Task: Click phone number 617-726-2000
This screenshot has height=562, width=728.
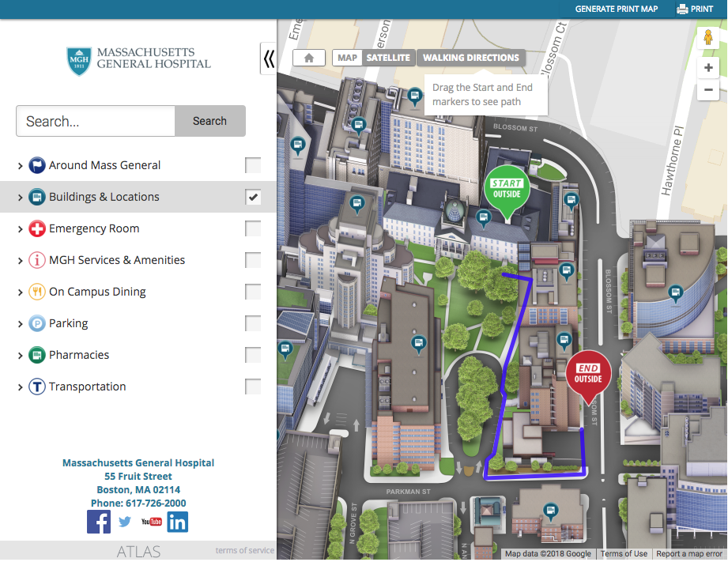Action: (x=156, y=503)
